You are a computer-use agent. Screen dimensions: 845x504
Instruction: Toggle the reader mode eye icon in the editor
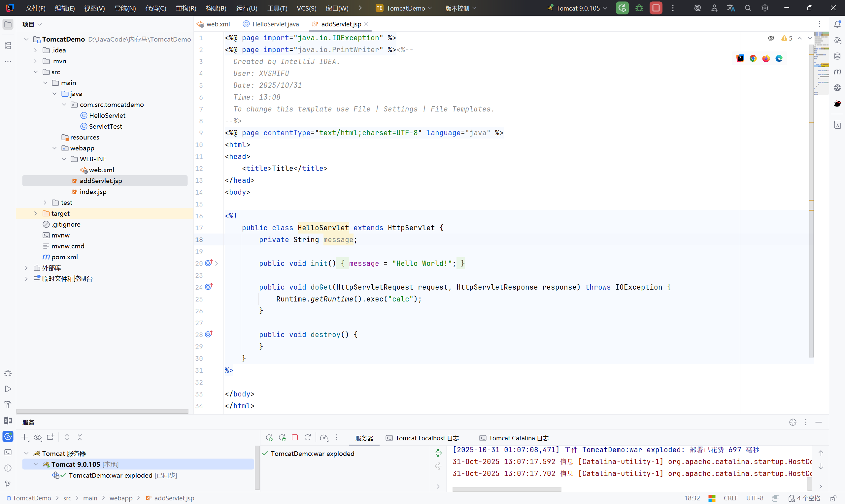click(771, 38)
